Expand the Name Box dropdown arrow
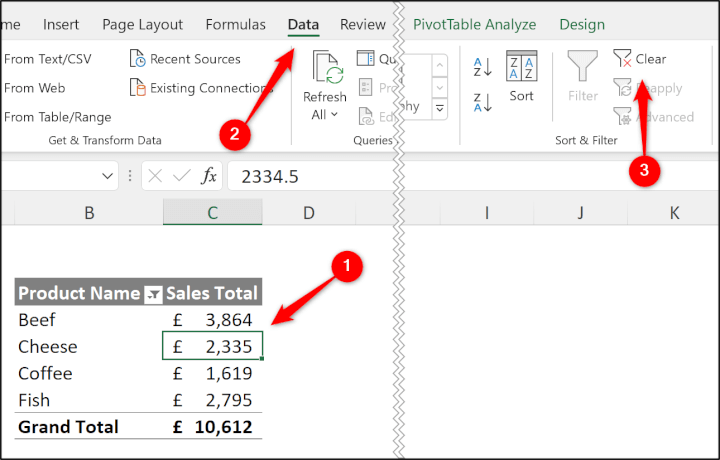The width and height of the screenshot is (720, 460). click(108, 176)
